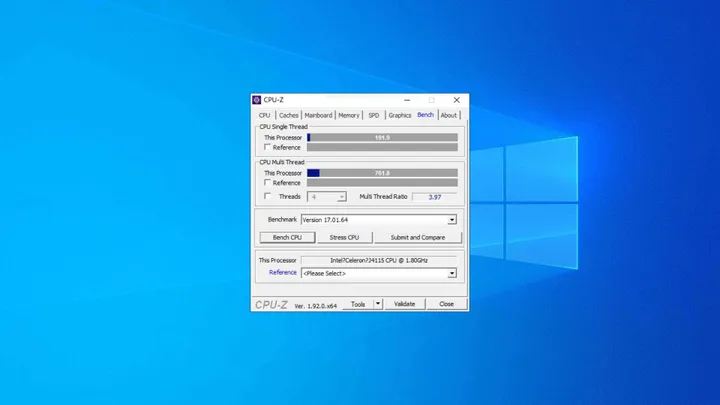Tick the Threads checkbox
Viewport: 720px width, 405px height.
267,196
